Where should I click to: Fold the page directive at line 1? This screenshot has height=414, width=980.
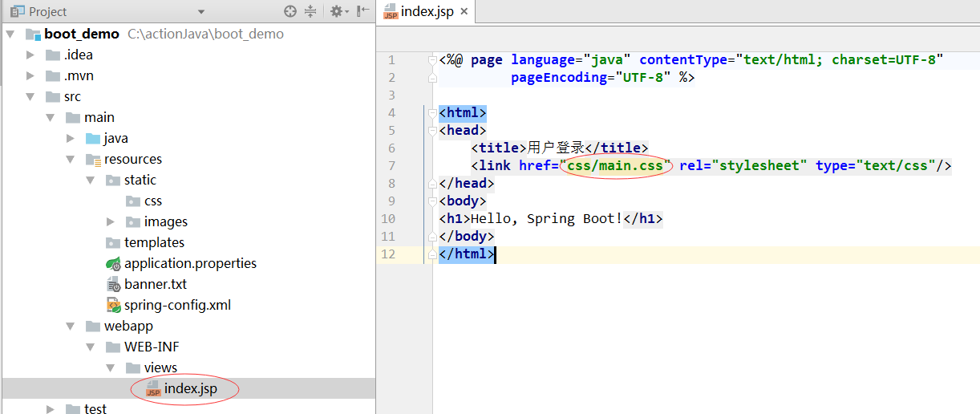tap(432, 60)
